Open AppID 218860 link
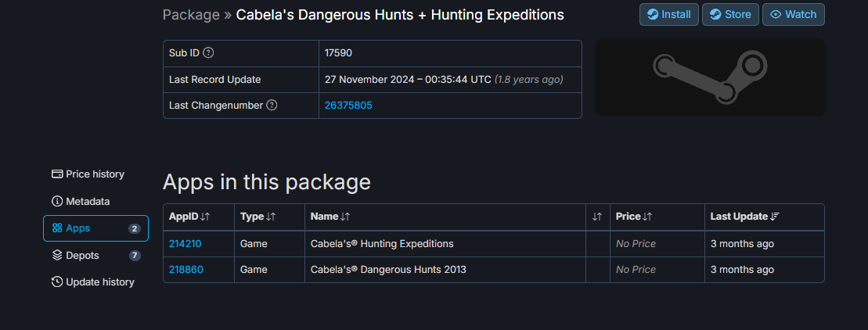868x330 pixels. [x=186, y=270]
